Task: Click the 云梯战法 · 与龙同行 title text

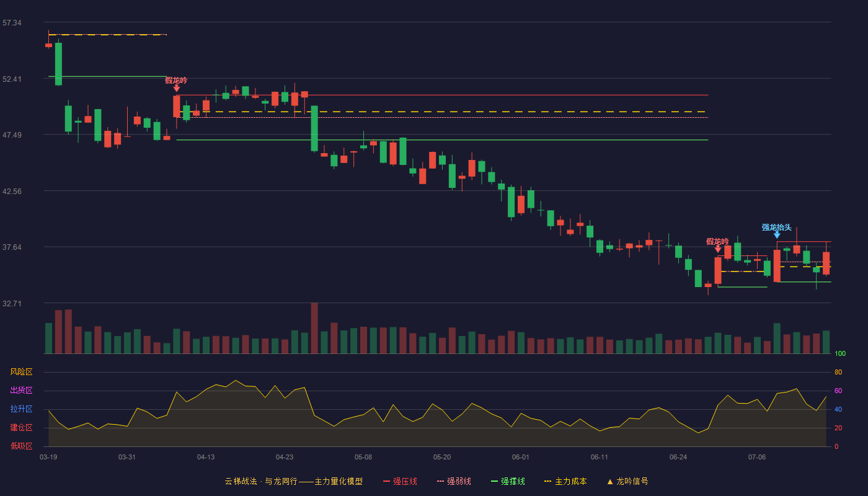Action: (261, 481)
